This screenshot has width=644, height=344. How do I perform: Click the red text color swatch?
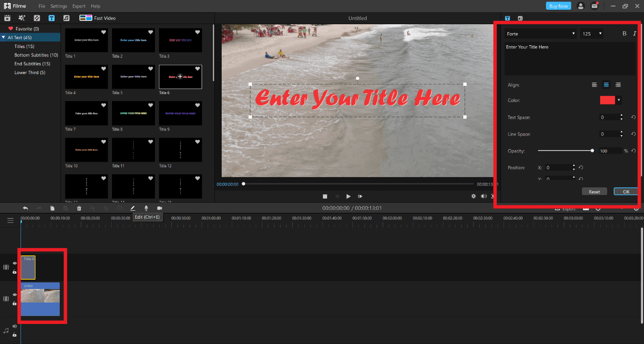pos(608,100)
